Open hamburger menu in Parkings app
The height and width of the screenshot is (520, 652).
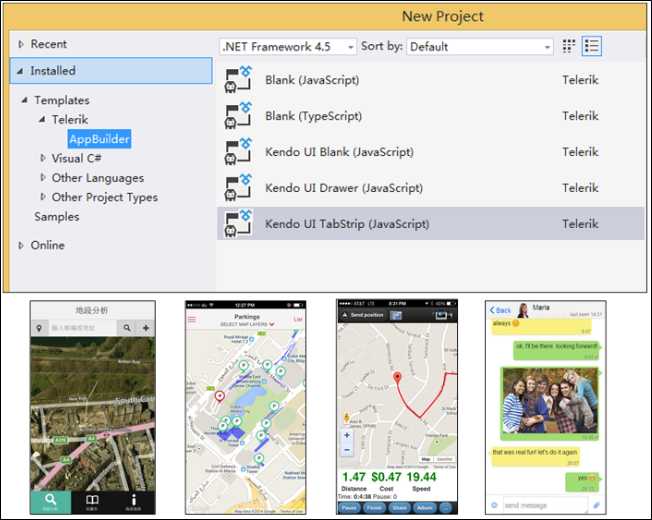(x=192, y=320)
